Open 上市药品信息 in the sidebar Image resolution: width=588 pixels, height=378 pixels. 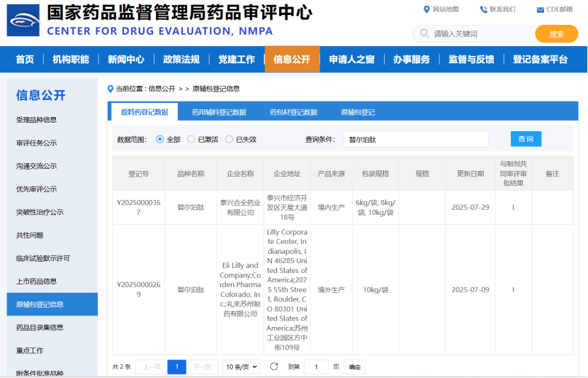pyautogui.click(x=37, y=282)
